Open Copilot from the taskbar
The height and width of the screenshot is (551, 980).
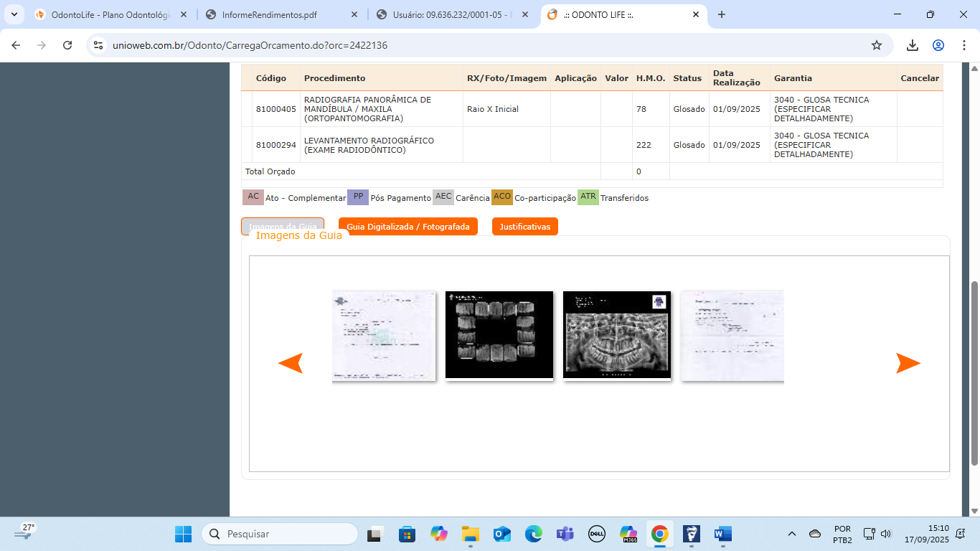click(438, 534)
